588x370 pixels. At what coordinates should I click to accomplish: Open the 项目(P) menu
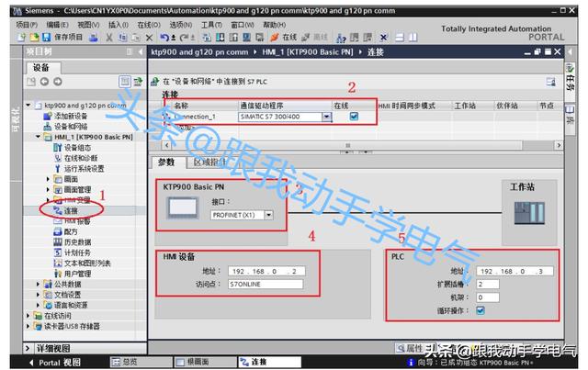click(27, 25)
